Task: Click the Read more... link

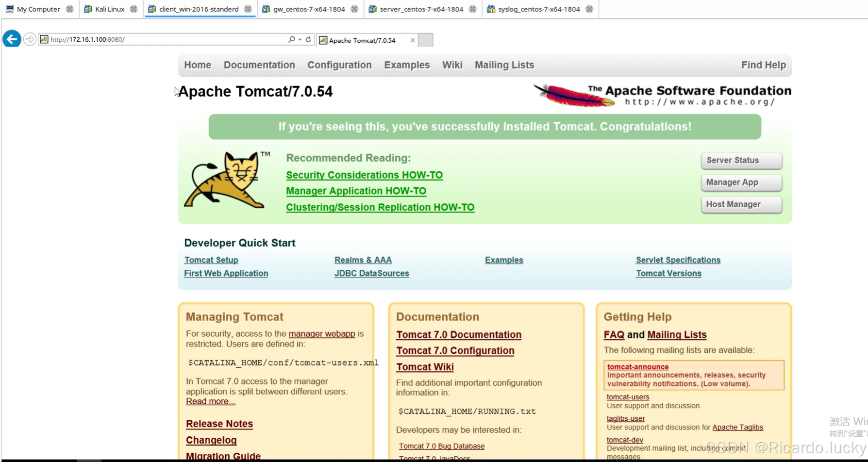Action: (x=210, y=401)
